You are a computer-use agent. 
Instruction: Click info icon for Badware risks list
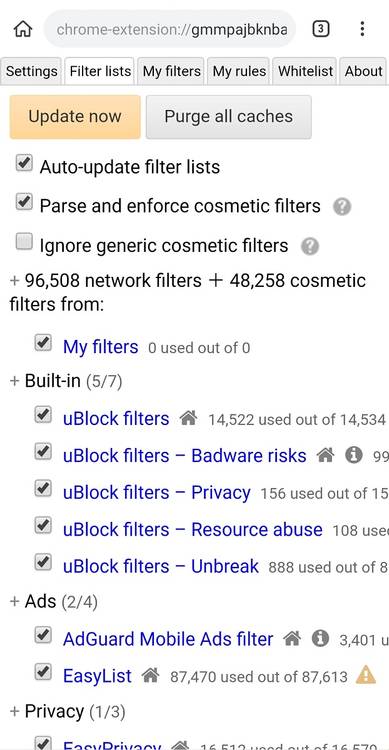354,456
